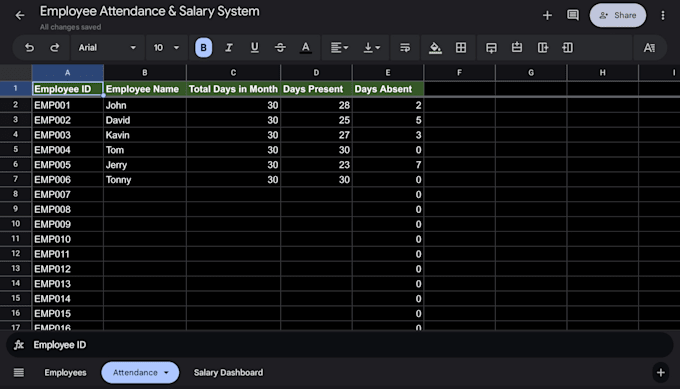Tap the plus icon in the top bar
The height and width of the screenshot is (389, 680).
547,16
